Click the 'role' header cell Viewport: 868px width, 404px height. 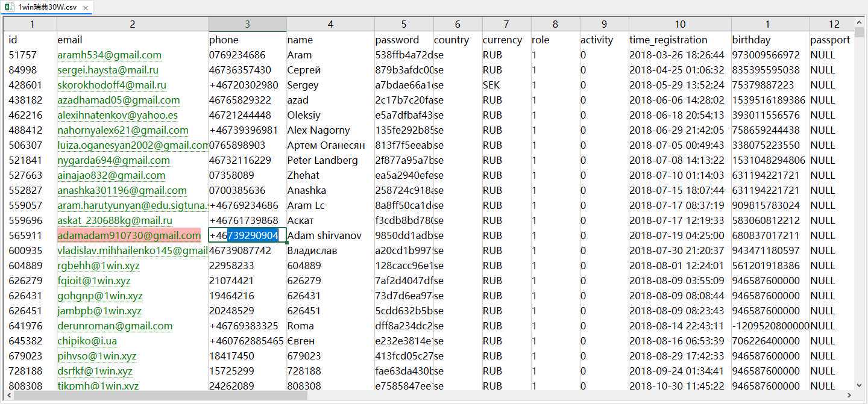555,40
